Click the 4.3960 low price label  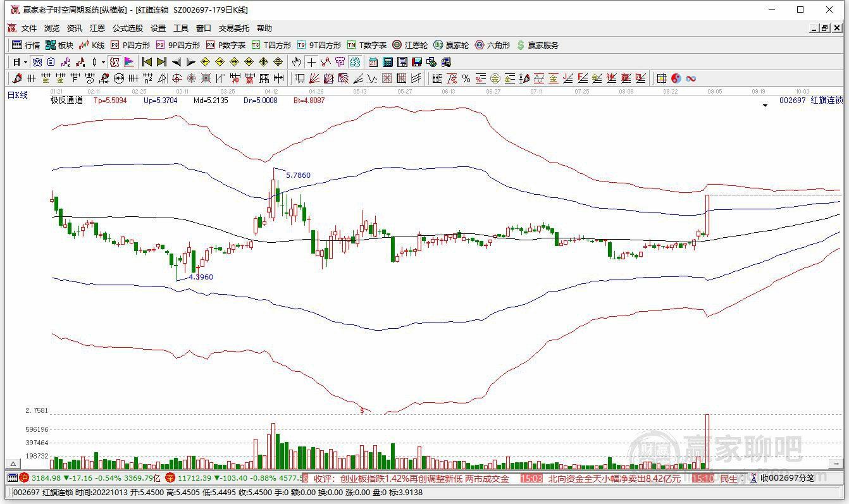[x=201, y=277]
